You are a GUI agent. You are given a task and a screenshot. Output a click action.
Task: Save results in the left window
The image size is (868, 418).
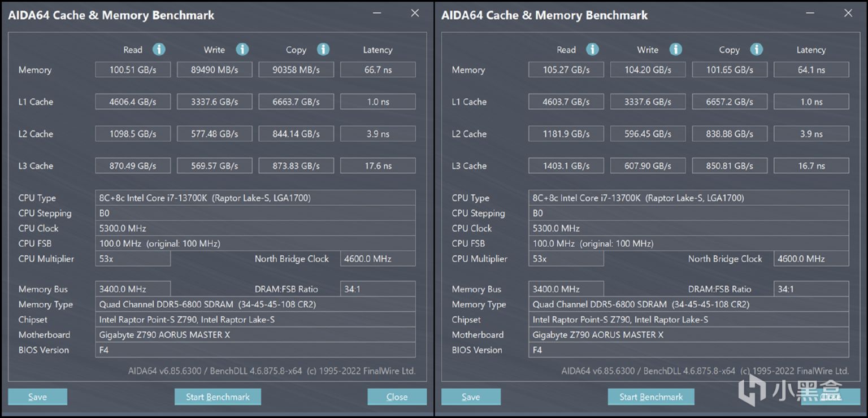pos(37,397)
